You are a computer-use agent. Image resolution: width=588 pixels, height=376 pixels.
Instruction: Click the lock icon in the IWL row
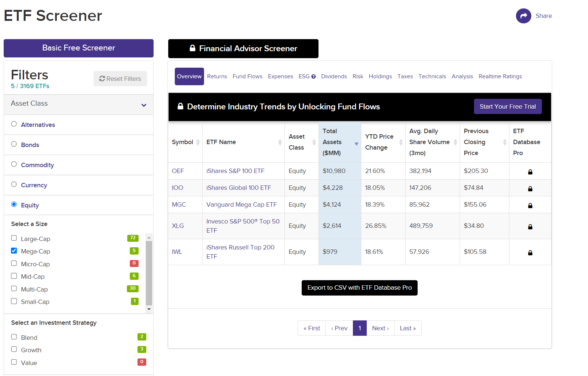(530, 252)
